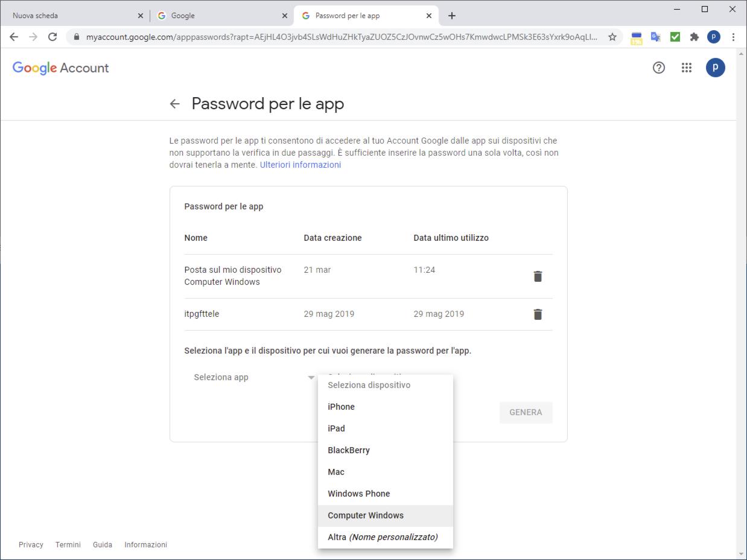Screen dimensions: 747x560
Task: Go back using the Password per le app arrow
Action: click(175, 104)
